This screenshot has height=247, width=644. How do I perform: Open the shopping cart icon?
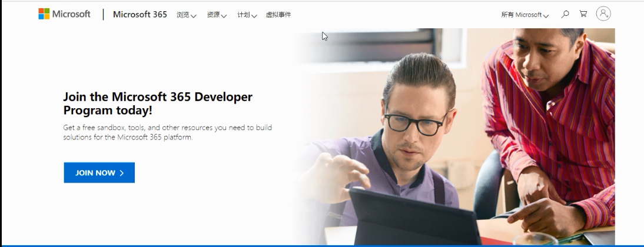583,14
